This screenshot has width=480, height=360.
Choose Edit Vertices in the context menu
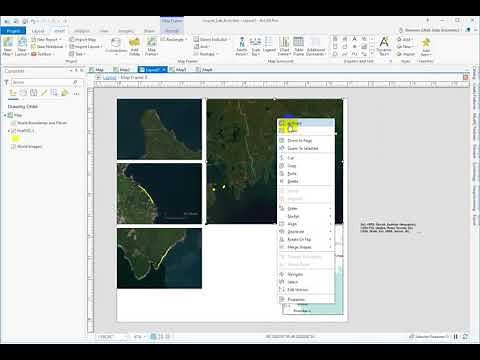point(306,290)
